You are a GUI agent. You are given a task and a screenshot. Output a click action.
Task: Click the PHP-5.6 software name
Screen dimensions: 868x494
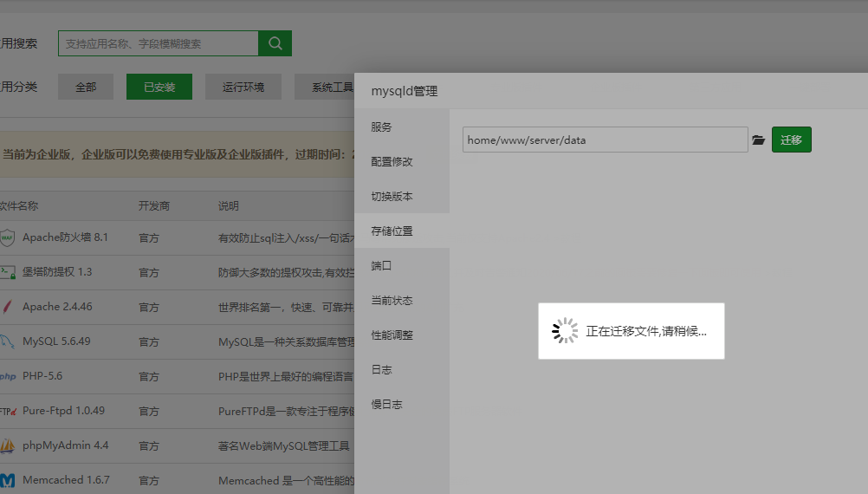[x=42, y=375]
